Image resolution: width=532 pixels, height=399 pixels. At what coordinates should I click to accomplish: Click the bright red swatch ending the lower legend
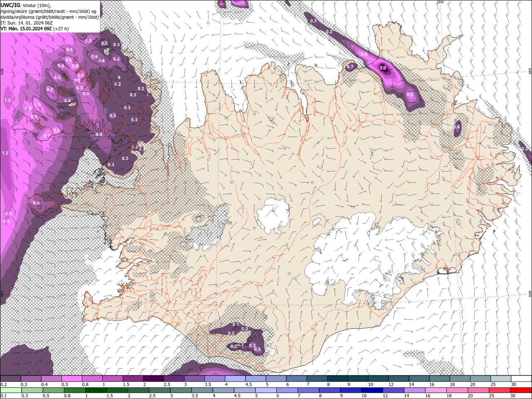tap(521, 390)
